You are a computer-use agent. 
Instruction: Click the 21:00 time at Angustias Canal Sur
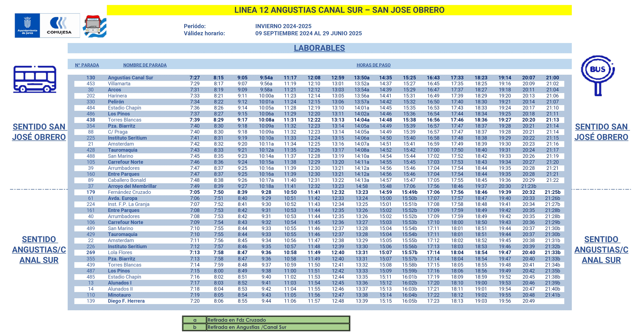click(552, 78)
